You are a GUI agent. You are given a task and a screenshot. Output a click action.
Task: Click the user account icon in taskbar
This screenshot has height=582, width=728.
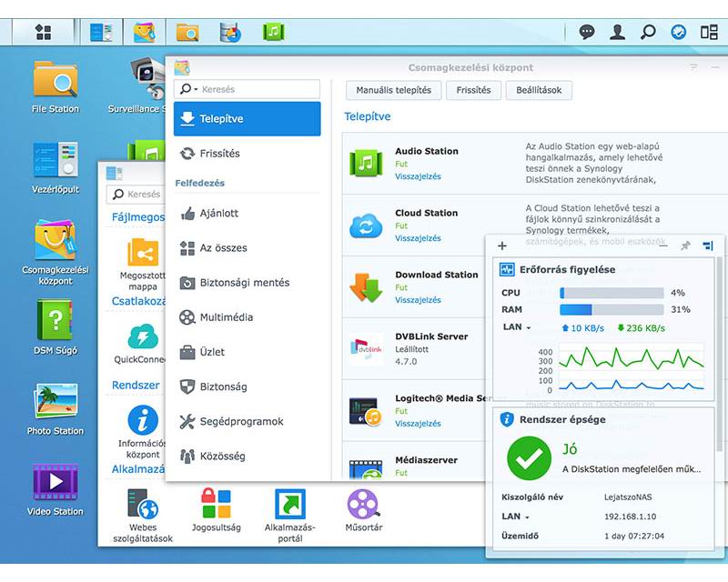[x=617, y=33]
